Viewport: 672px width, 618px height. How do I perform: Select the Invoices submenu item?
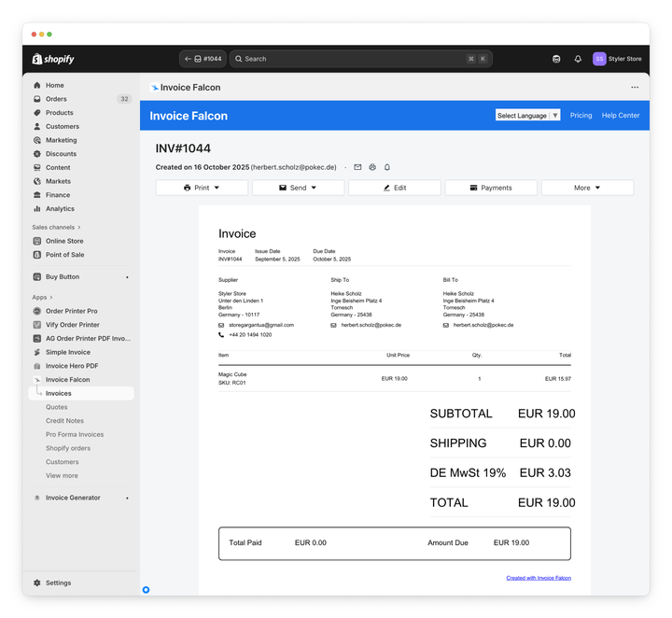[x=81, y=393]
